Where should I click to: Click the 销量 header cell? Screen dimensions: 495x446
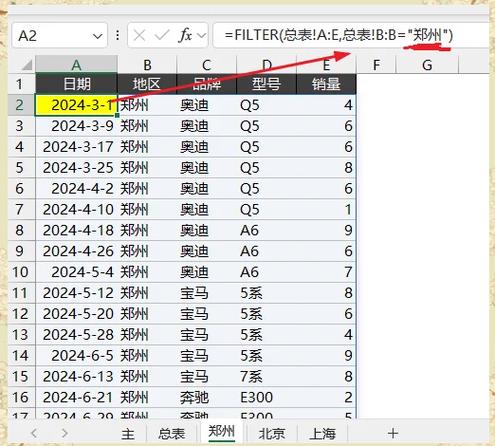326,84
